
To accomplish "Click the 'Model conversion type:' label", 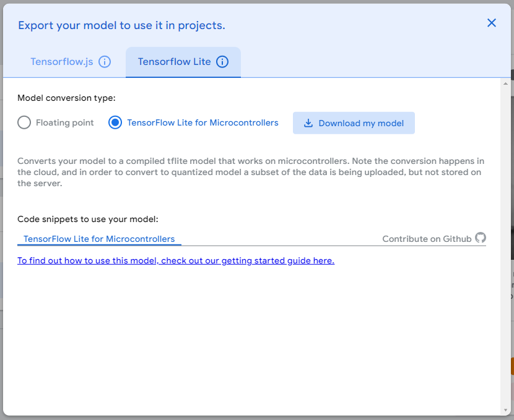I will (x=66, y=98).
